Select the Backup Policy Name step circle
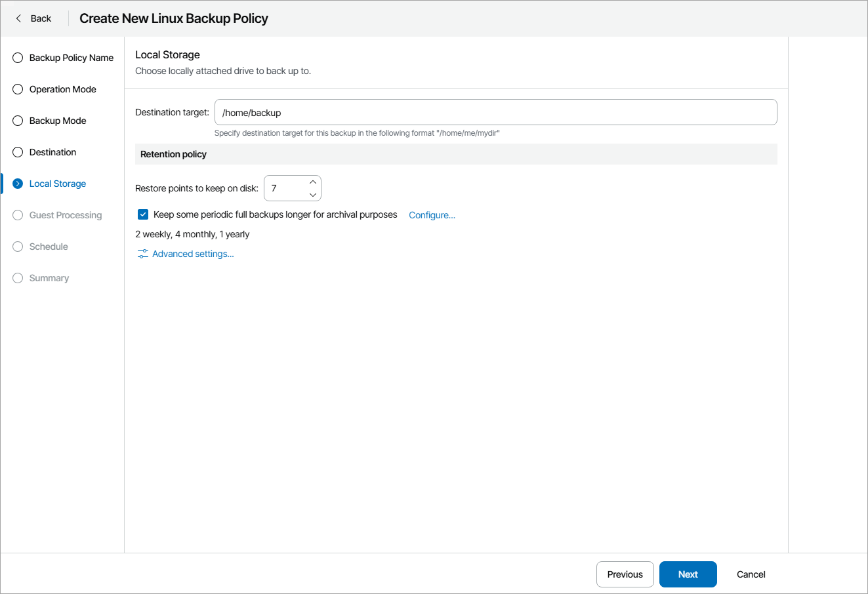Viewport: 868px width, 594px height. coord(17,58)
